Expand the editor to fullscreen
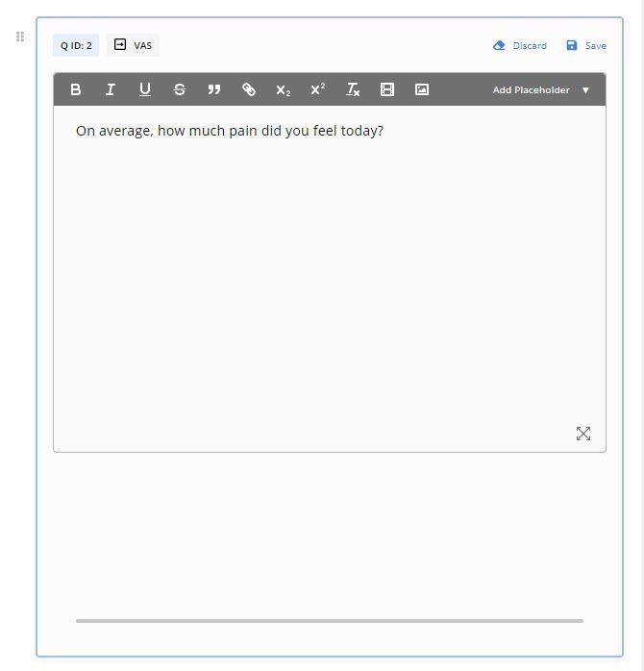This screenshot has width=644, height=671. (583, 434)
